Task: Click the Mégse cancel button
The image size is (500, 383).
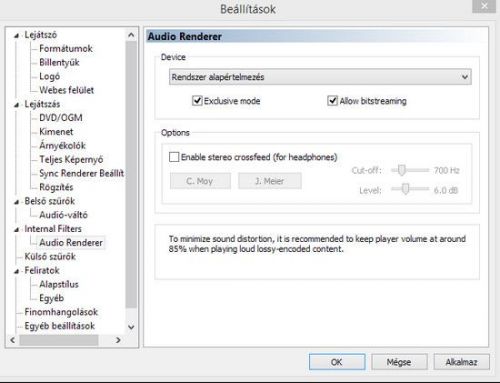Action: pos(399,362)
